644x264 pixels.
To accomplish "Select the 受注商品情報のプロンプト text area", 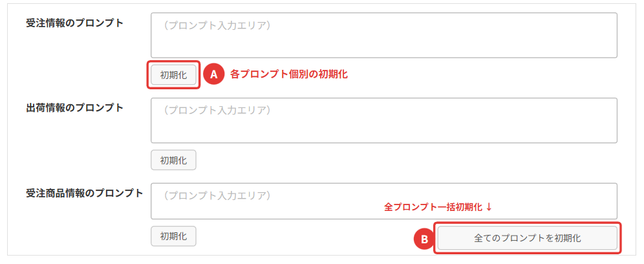I will (x=383, y=207).
